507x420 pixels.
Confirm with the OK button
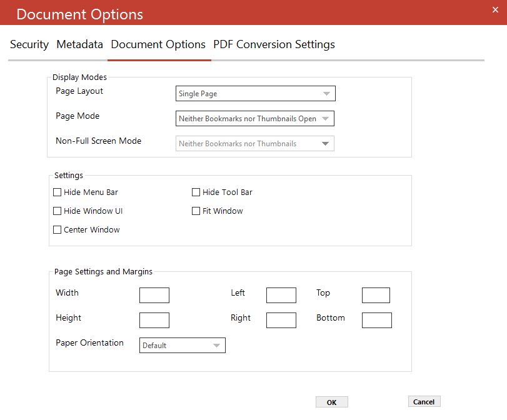point(332,402)
